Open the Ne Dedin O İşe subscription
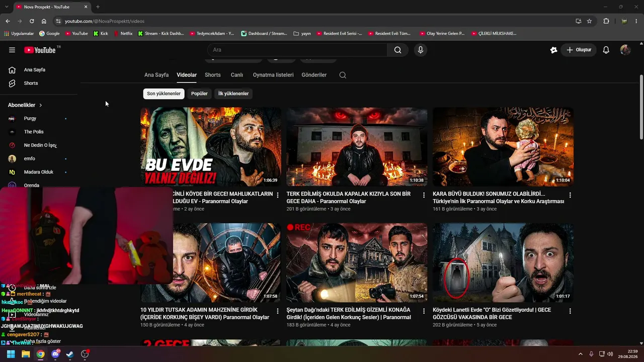Viewport: 644px width, 362px height. (39, 145)
